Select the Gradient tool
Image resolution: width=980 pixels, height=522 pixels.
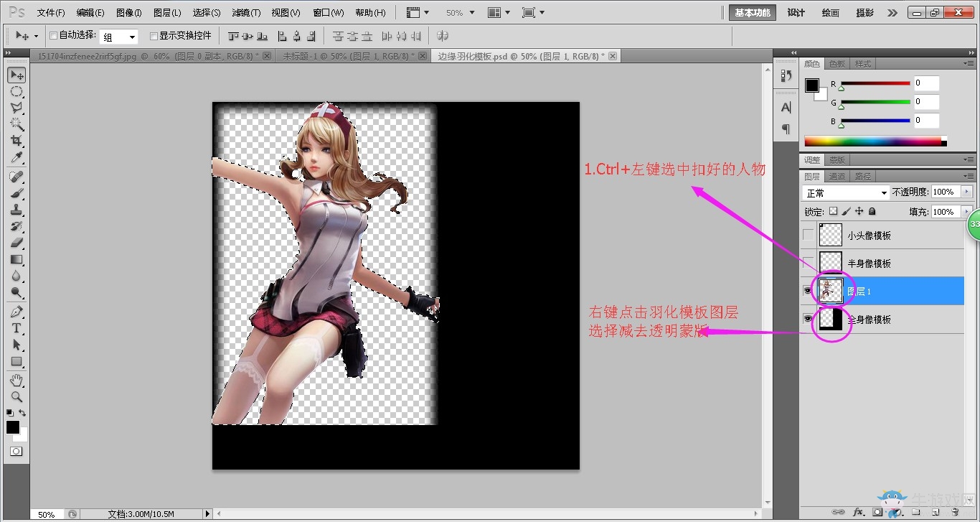pos(16,259)
